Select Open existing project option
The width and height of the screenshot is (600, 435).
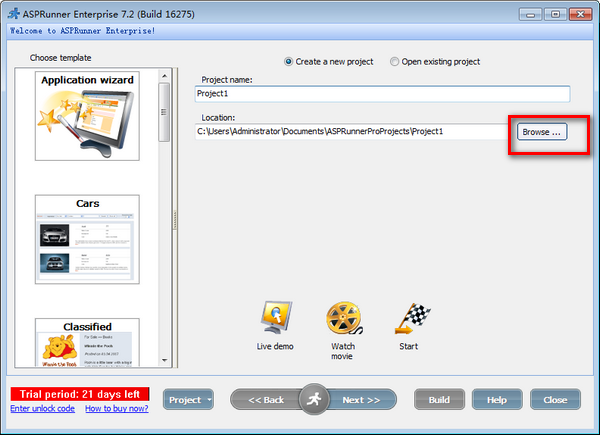click(x=395, y=61)
